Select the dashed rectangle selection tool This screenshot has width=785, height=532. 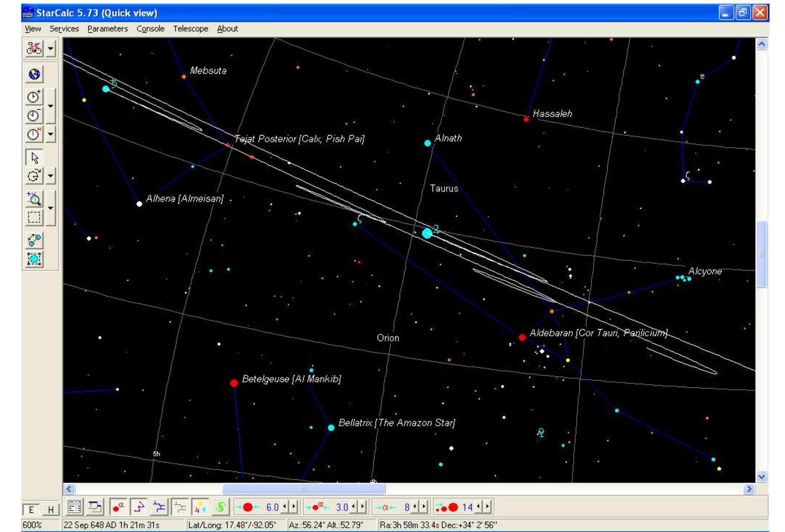coord(34,217)
